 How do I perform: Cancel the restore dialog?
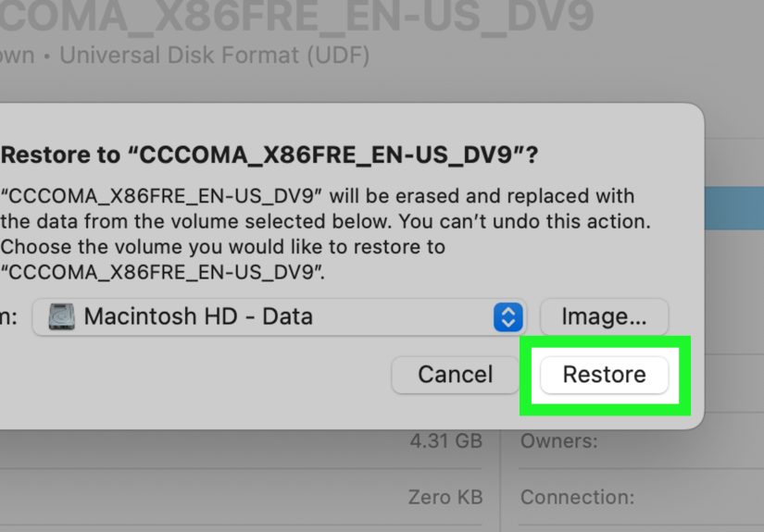tap(455, 375)
